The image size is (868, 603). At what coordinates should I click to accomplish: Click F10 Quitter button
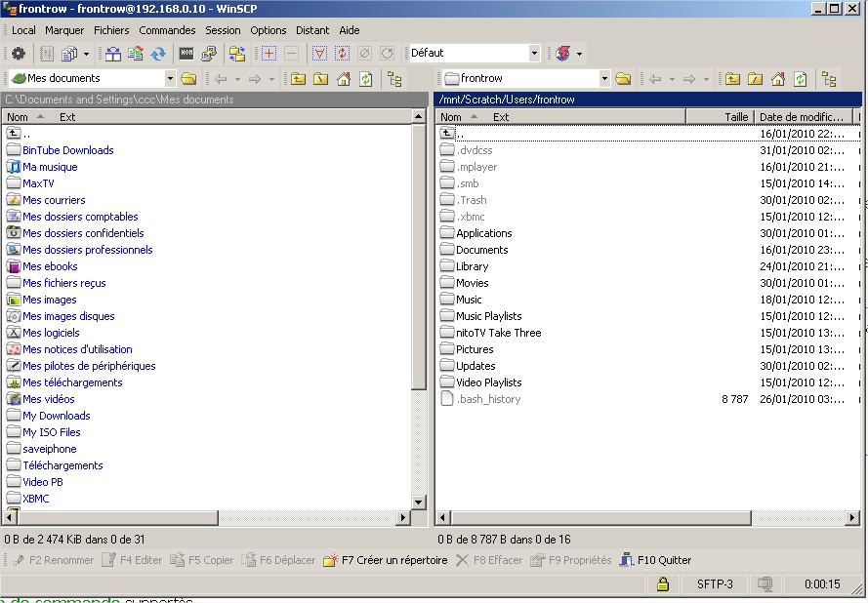pos(655,560)
